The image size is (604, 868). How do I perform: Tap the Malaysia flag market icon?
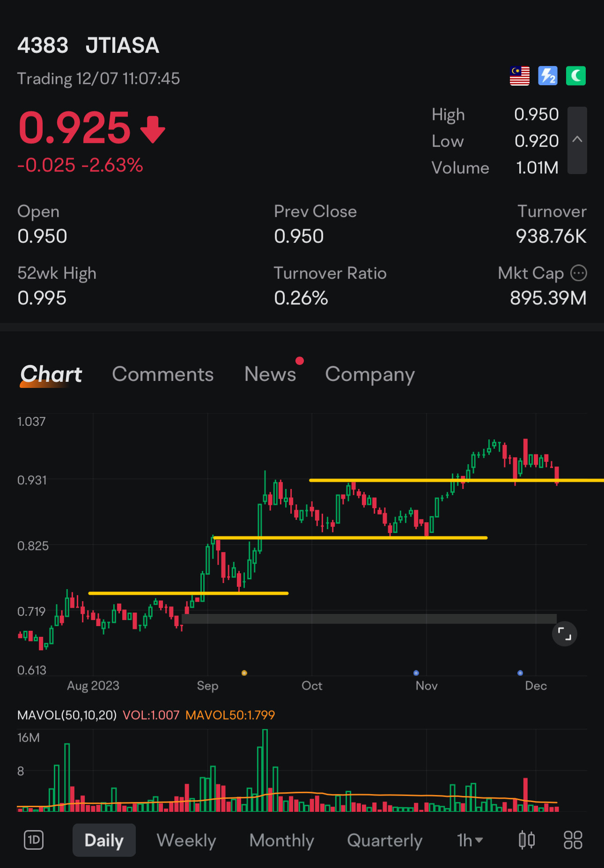click(x=519, y=76)
